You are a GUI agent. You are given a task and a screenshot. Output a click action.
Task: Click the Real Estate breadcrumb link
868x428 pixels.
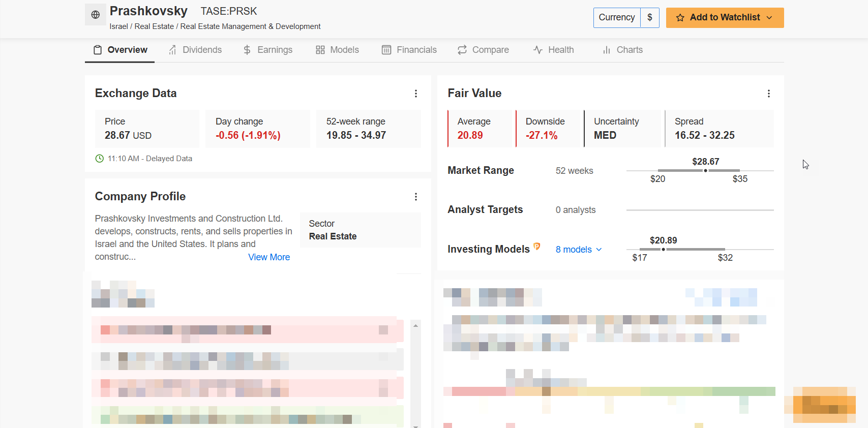154,26
